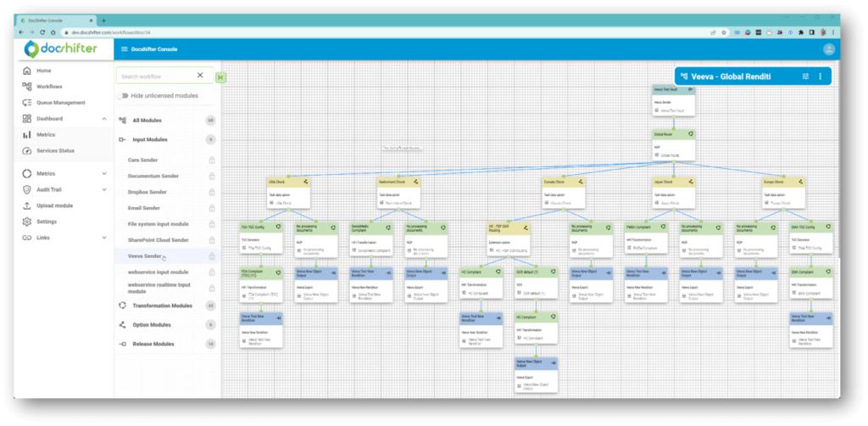This screenshot has height=426, width=868.
Task: Reload the page in the browser
Action: [x=42, y=33]
